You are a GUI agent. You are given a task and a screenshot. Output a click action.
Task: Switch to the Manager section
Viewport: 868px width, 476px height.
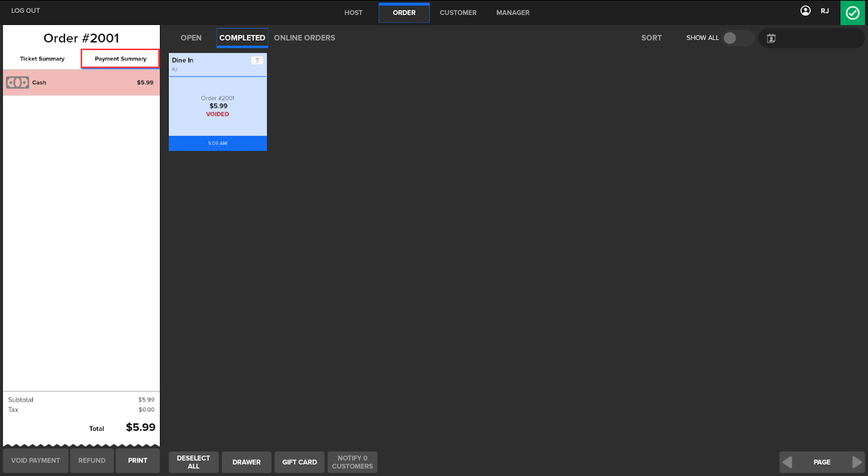click(x=513, y=12)
